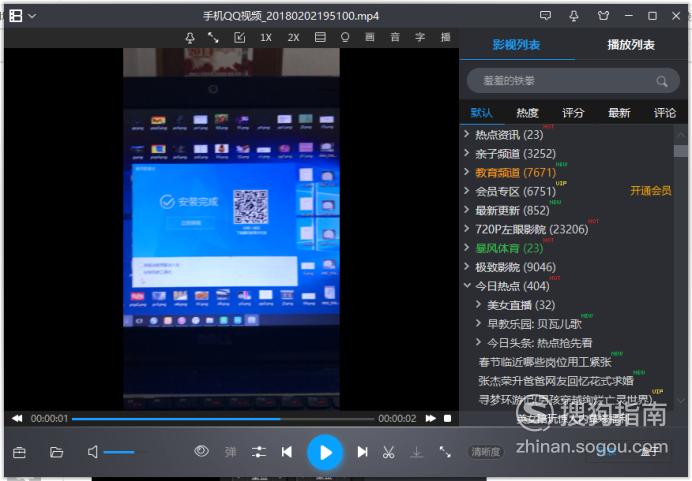Sort list by 热度
The height and width of the screenshot is (481, 692).
pyautogui.click(x=527, y=113)
